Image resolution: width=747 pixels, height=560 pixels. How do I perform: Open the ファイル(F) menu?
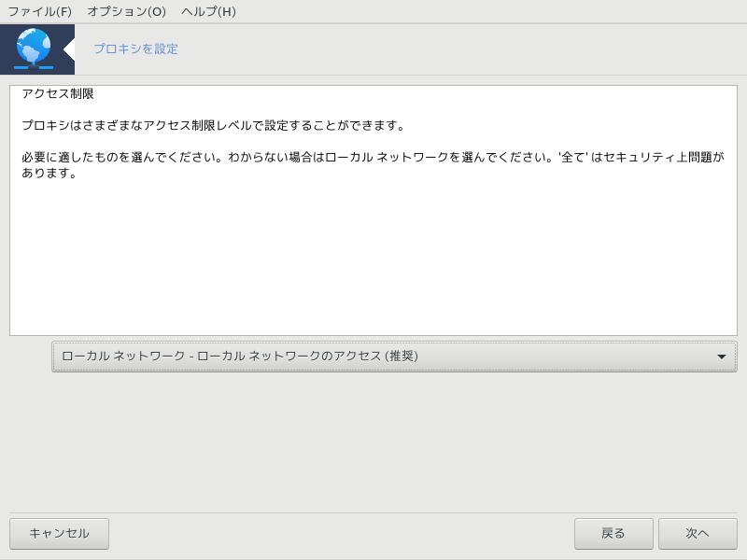point(39,11)
